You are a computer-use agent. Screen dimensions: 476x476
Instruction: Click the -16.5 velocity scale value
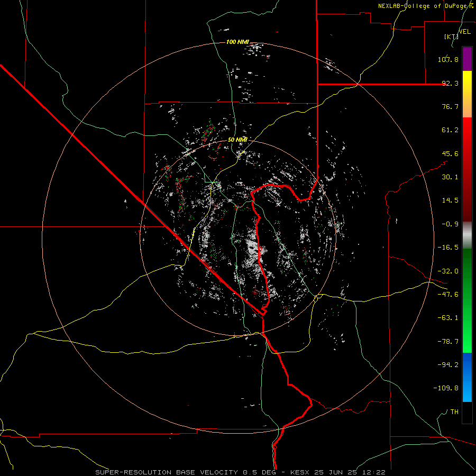pos(448,248)
